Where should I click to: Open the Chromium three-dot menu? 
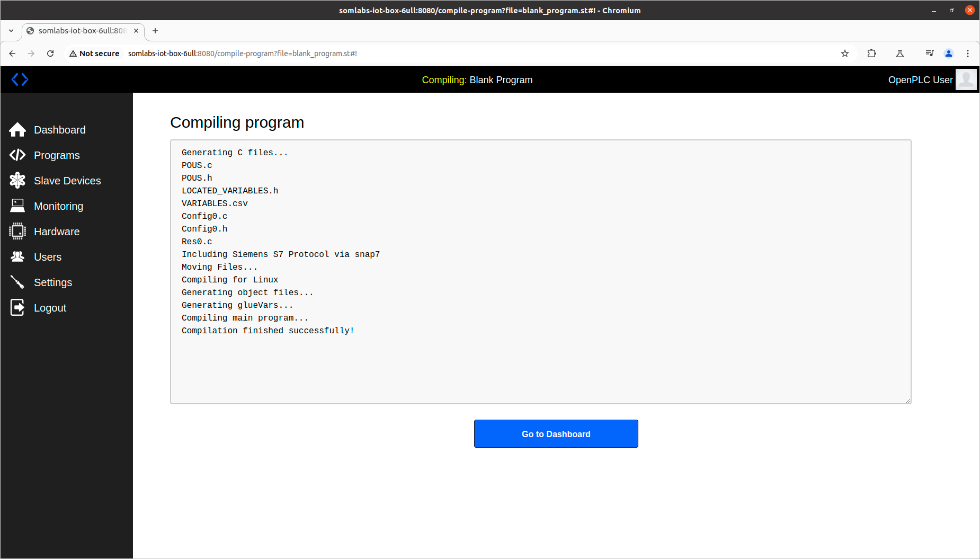click(967, 54)
